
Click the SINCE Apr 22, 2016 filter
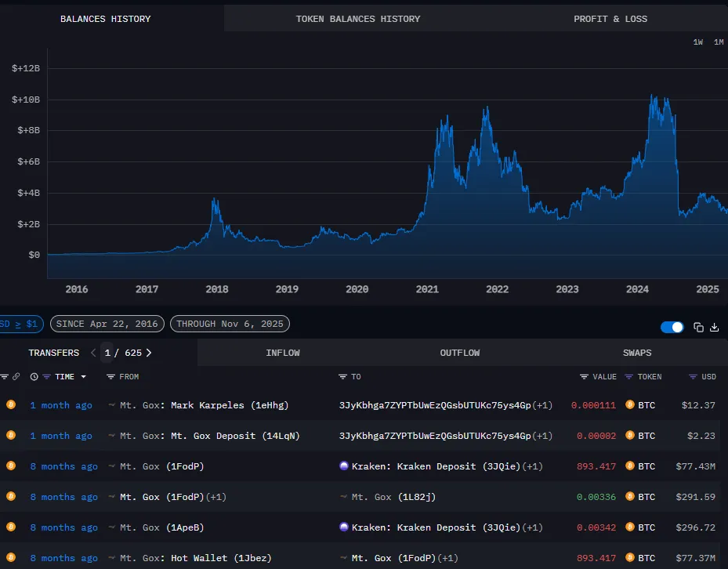click(x=107, y=324)
